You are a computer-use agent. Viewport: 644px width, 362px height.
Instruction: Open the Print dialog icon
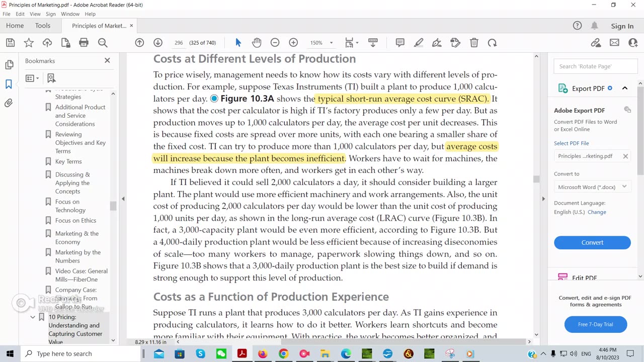click(84, 43)
